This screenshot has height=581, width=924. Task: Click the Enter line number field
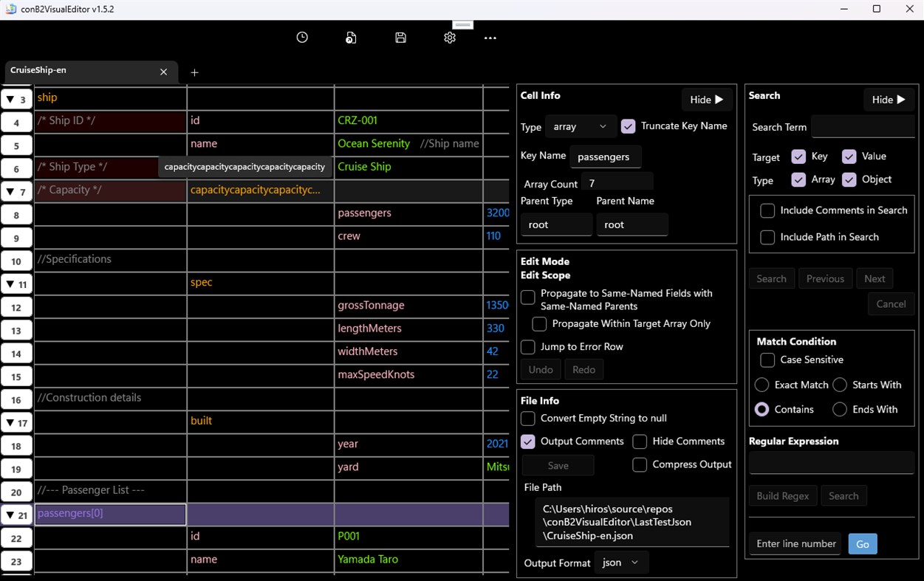click(x=796, y=544)
